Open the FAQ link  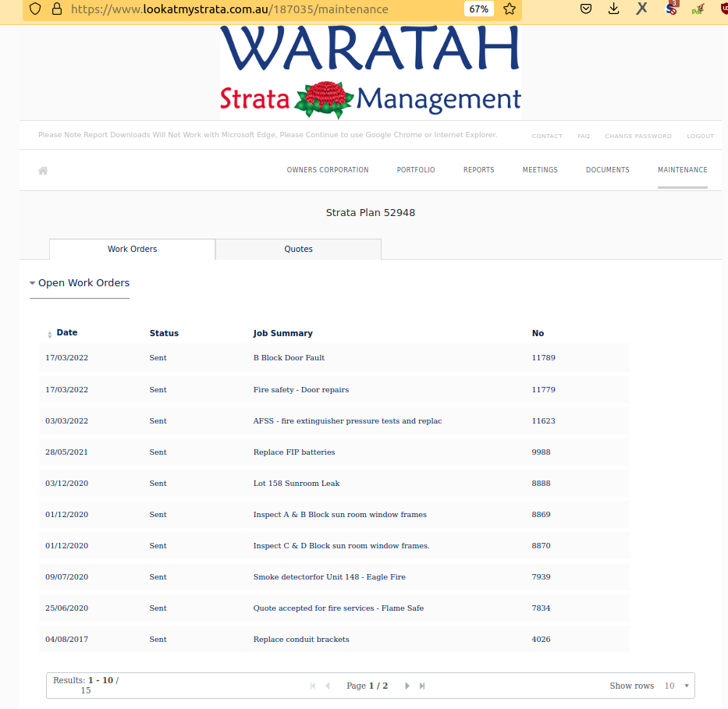584,136
